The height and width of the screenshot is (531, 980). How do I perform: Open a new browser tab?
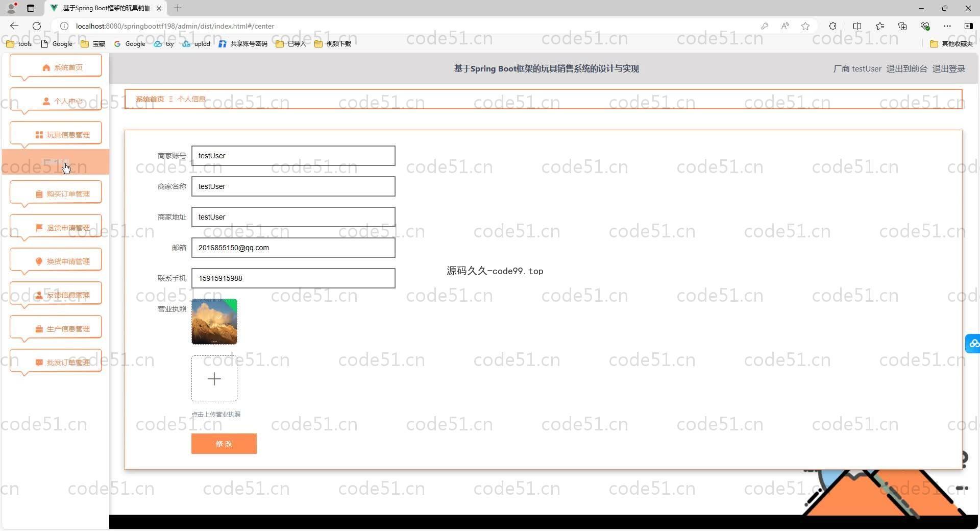(178, 8)
